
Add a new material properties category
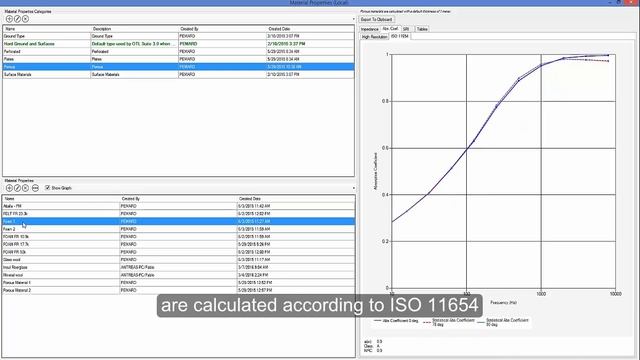point(9,19)
